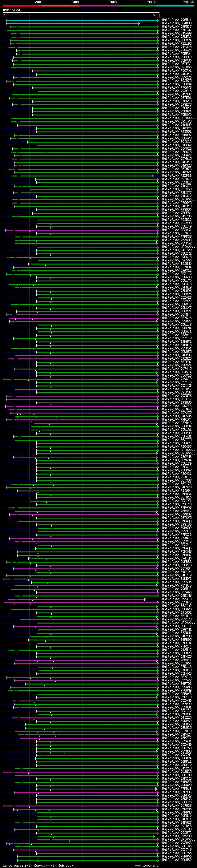Viewport: 197px width, 868px height.
Task: Select the UniRef100_Q9XIV8 label
Action: [x=177, y=122]
